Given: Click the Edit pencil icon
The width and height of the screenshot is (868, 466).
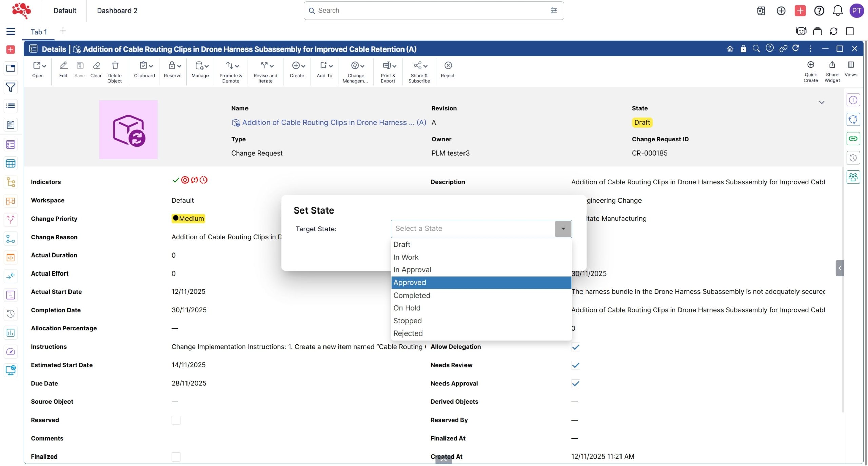Looking at the screenshot, I should 63,66.
